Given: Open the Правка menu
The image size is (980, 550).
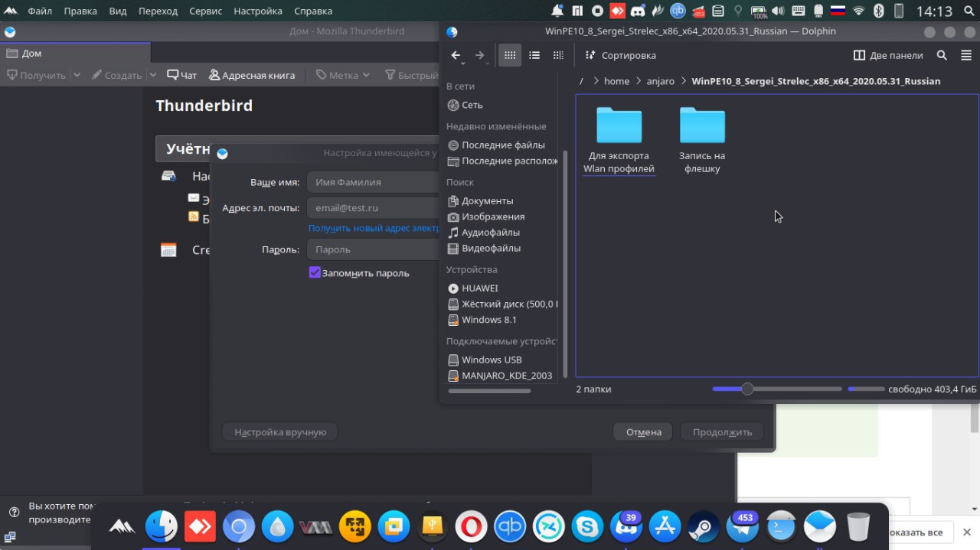Looking at the screenshot, I should coord(80,11).
